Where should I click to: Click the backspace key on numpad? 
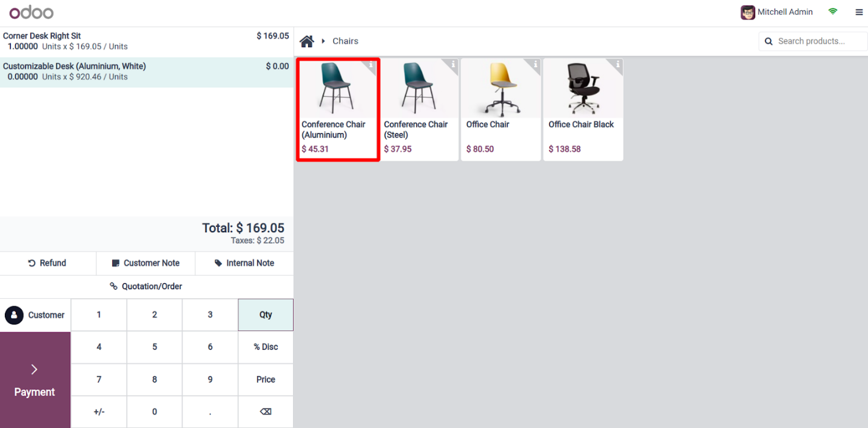(266, 412)
